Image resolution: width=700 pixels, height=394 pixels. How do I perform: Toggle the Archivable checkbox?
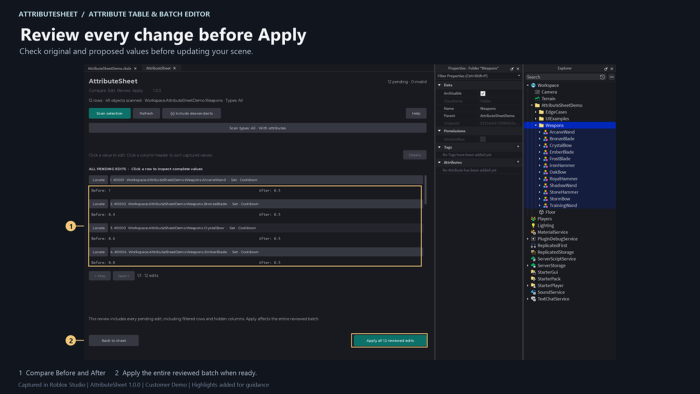point(483,94)
